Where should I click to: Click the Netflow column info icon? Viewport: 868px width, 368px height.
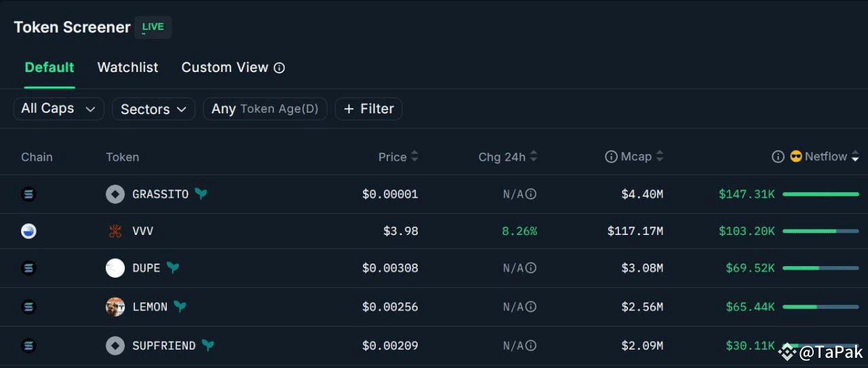[x=778, y=157]
